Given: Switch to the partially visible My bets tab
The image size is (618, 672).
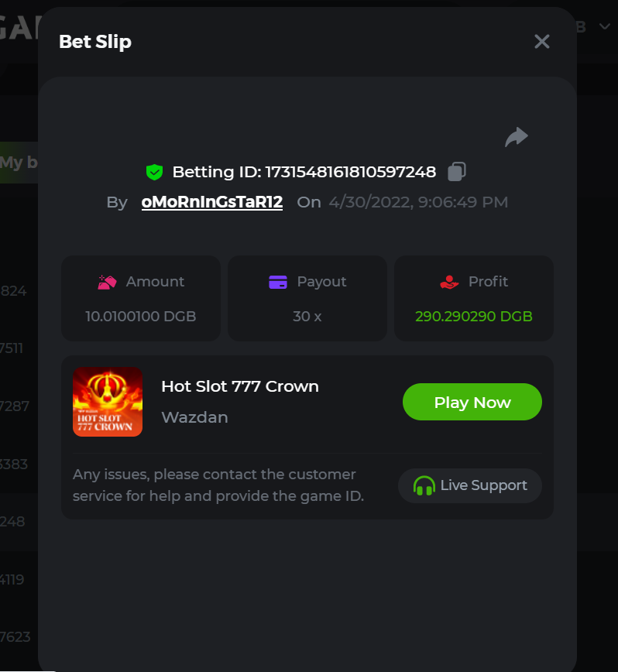Looking at the screenshot, I should [x=19, y=163].
